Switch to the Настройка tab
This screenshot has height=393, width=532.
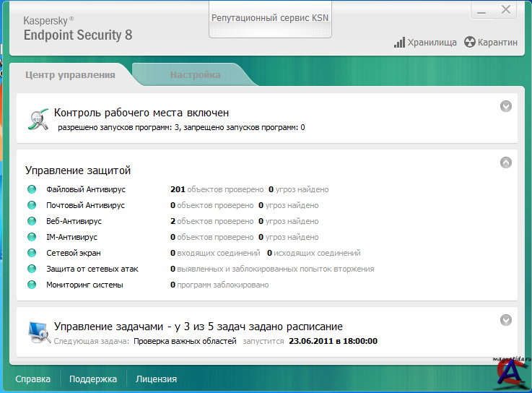tap(195, 74)
